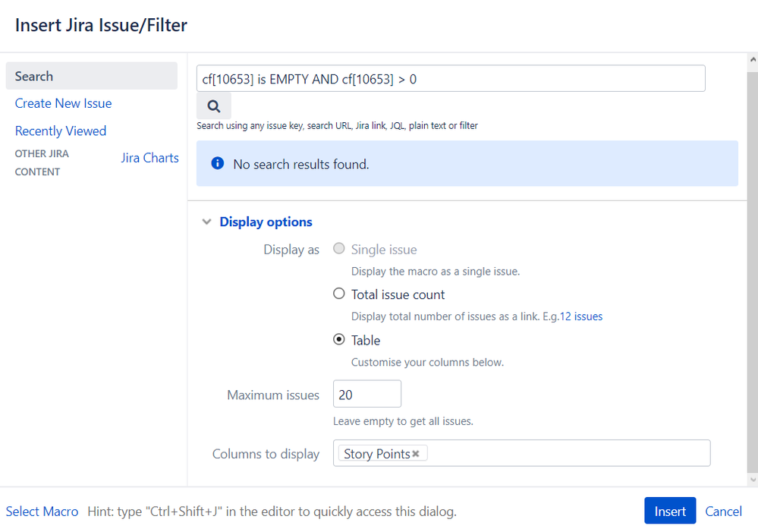Click the Maximum issues field
The image size is (758, 532).
tap(366, 393)
